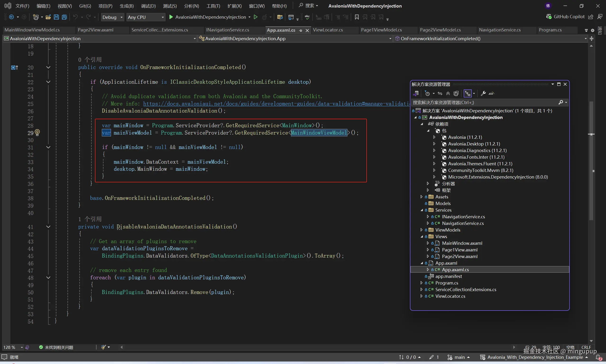Toggle nested-file view button in Solution Explorer
The image size is (606, 364).
(x=467, y=93)
